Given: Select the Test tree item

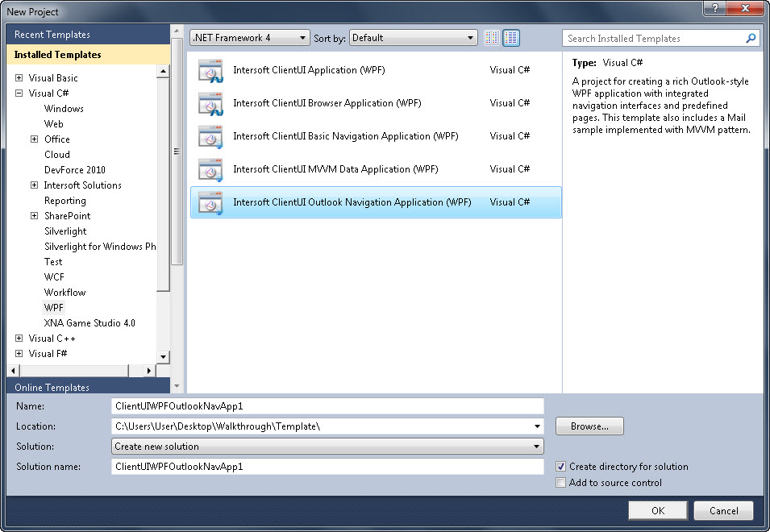Looking at the screenshot, I should pos(53,262).
